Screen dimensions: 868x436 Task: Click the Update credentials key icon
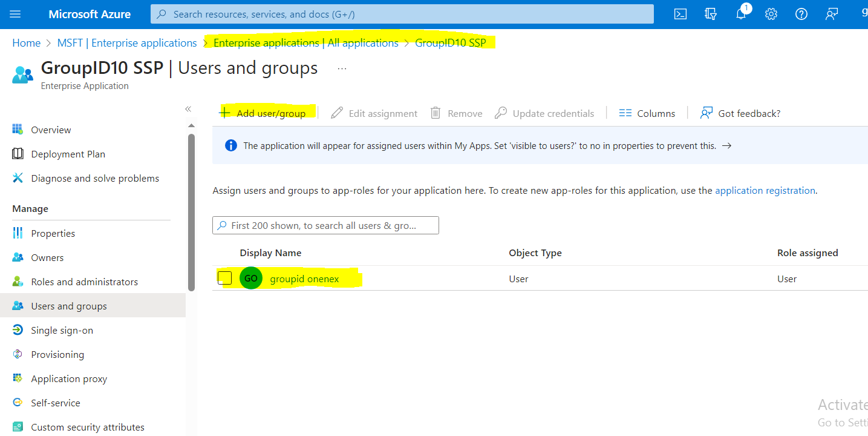point(544,113)
